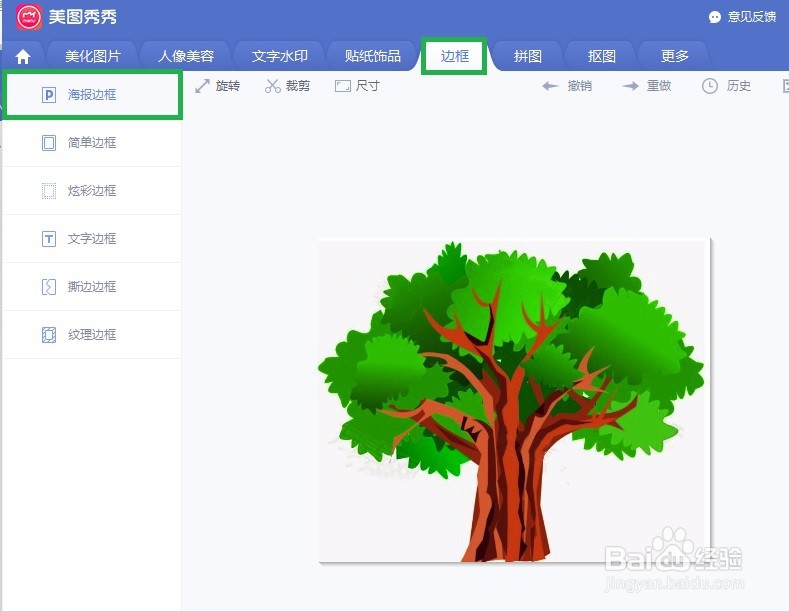Image resolution: width=789 pixels, height=611 pixels.
Task: Open the 抠图 tab
Action: pos(601,56)
